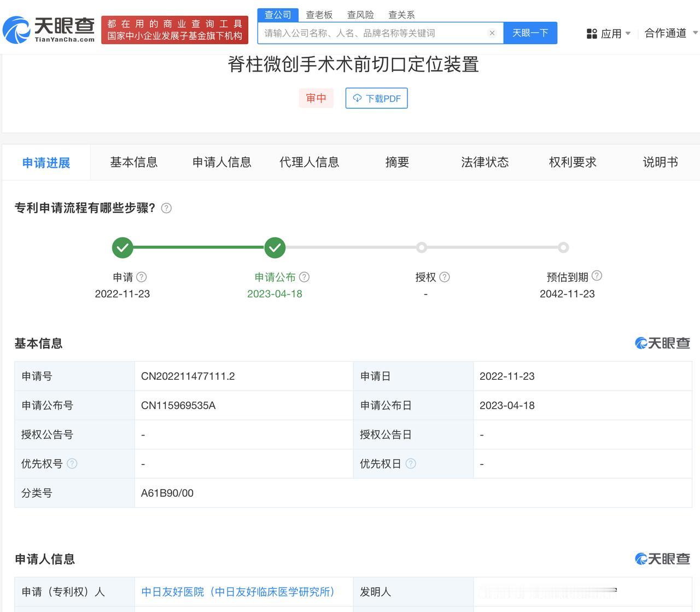Click the TianYanCha logo
The width and height of the screenshot is (700, 612).
pos(49,30)
